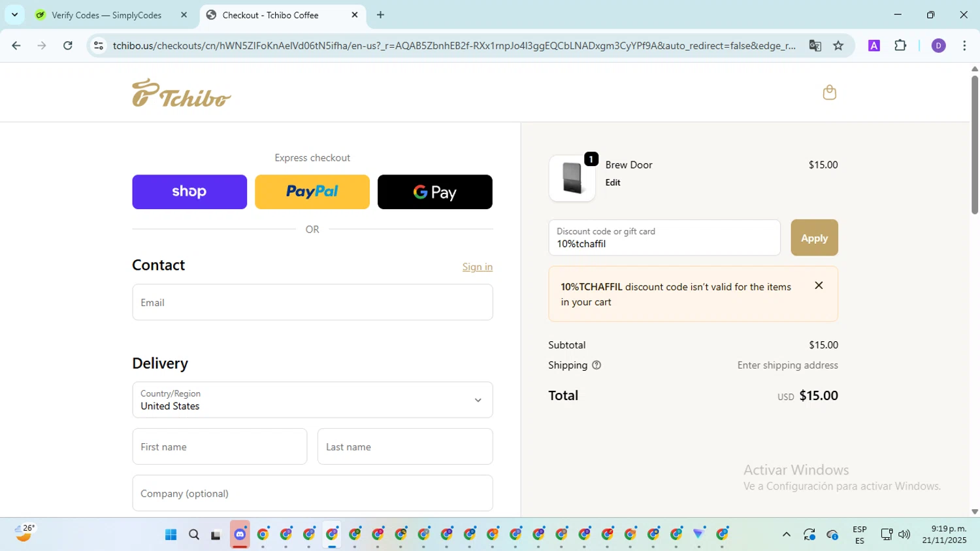Choose PayPal express checkout
This screenshot has height=551, width=980.
pyautogui.click(x=312, y=192)
